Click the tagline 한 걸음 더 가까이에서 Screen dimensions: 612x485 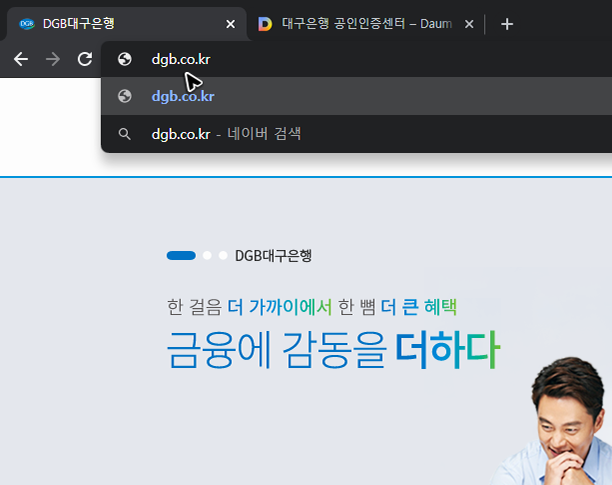(249, 307)
